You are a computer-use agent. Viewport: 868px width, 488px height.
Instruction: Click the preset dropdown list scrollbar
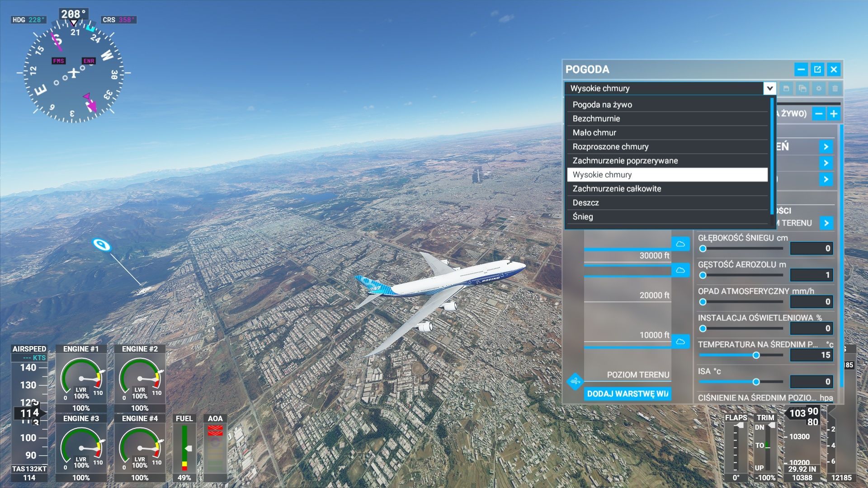pyautogui.click(x=772, y=156)
